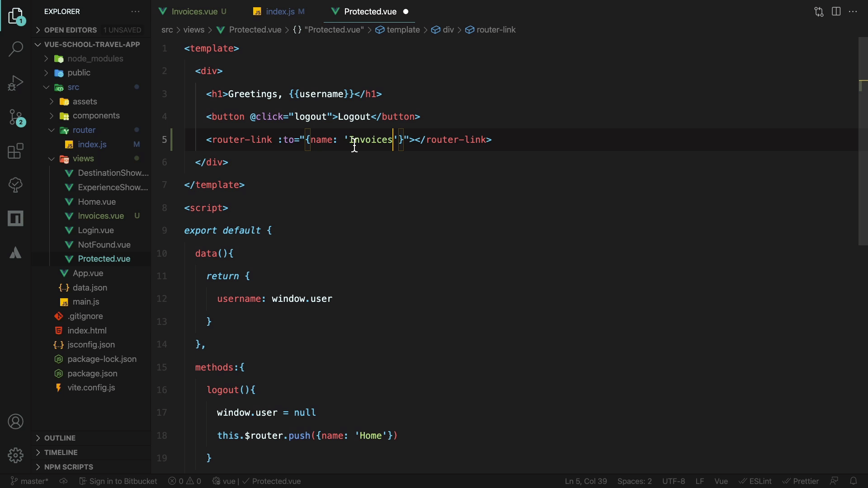Expand the NPM SCRIPTS section
868x488 pixels.
tap(68, 467)
